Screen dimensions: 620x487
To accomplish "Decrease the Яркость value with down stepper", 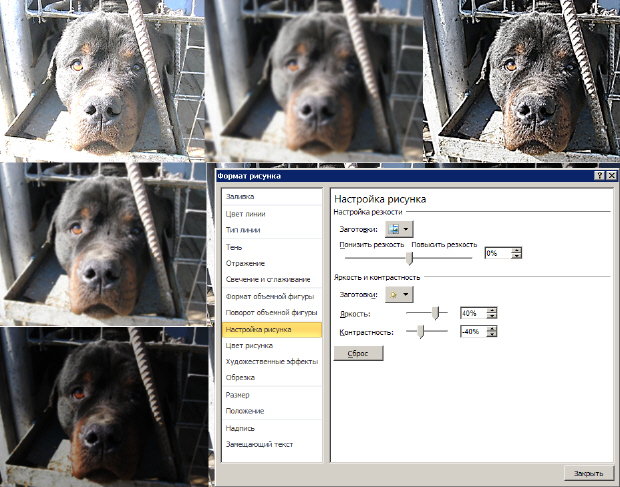I will tap(491, 315).
